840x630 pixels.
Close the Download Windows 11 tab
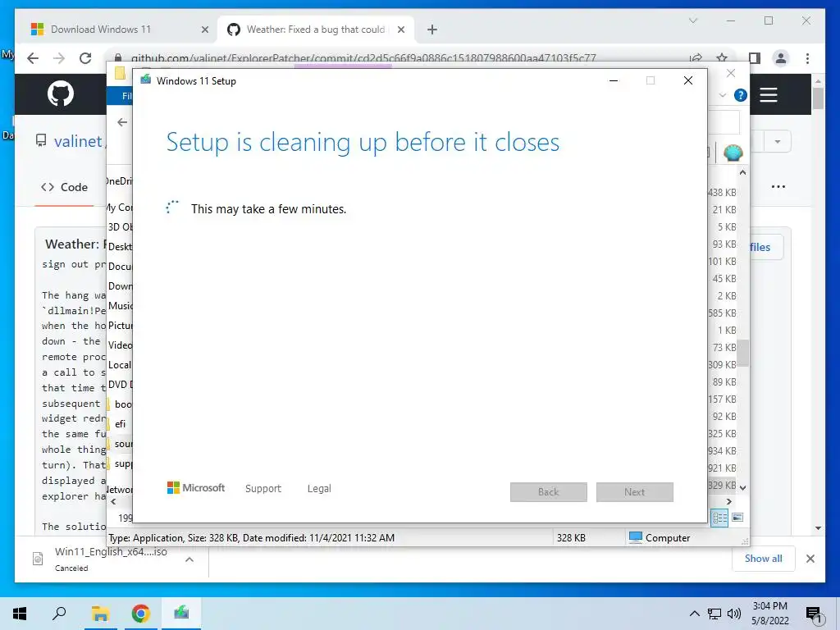tap(204, 30)
